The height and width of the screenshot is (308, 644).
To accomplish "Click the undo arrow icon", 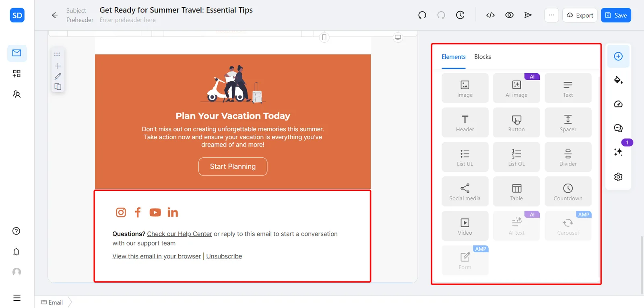I will pyautogui.click(x=422, y=15).
